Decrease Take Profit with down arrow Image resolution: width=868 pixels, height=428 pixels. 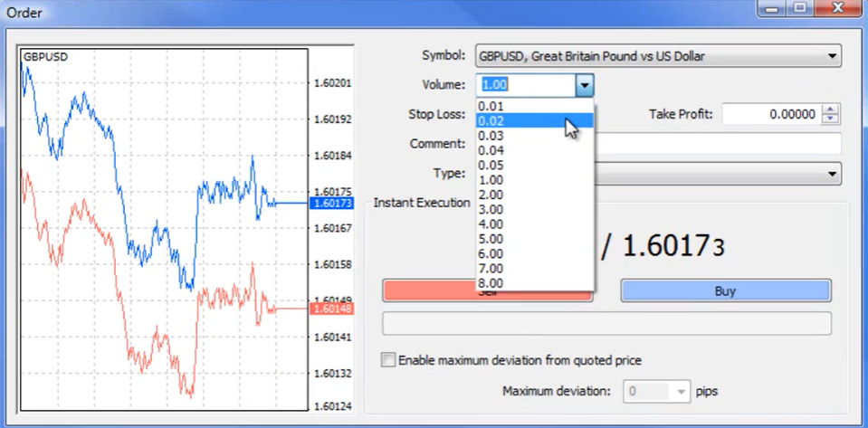coord(832,119)
